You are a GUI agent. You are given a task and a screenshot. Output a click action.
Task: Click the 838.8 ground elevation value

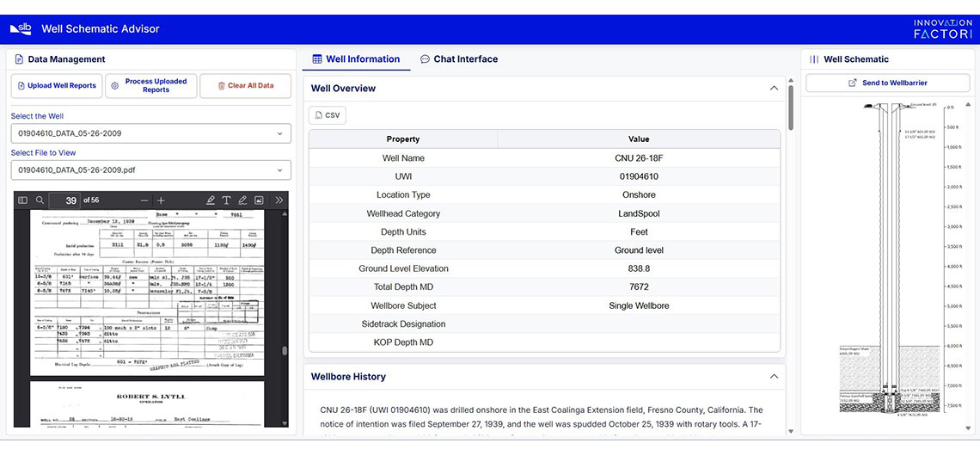[639, 268]
